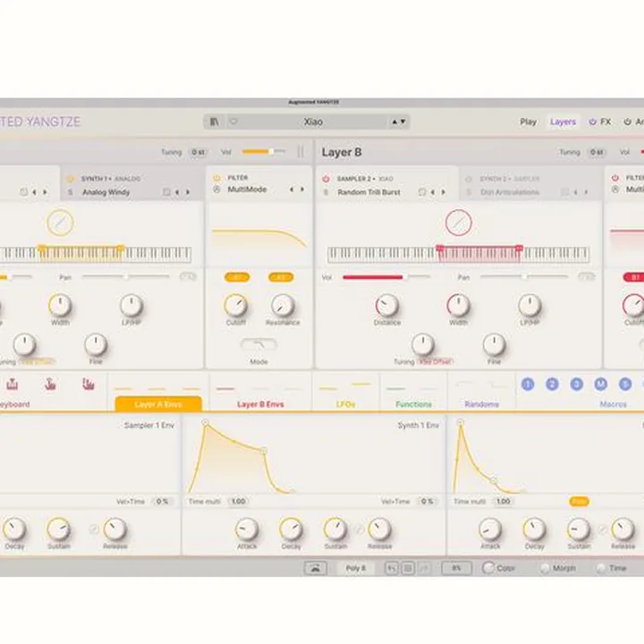The width and height of the screenshot is (644, 644).
Task: Adjust the Sampler 2 red Vol slider
Action: (x=386, y=277)
